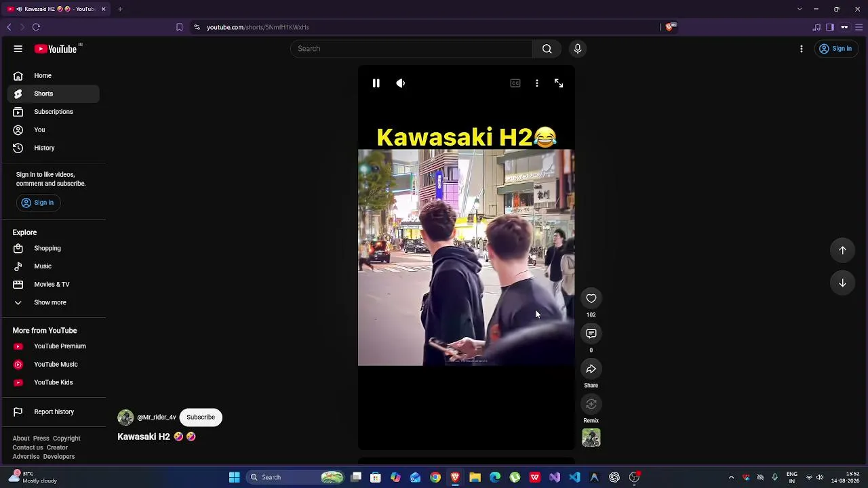This screenshot has width=868, height=488.
Task: Show hidden system tray icons
Action: (x=731, y=478)
